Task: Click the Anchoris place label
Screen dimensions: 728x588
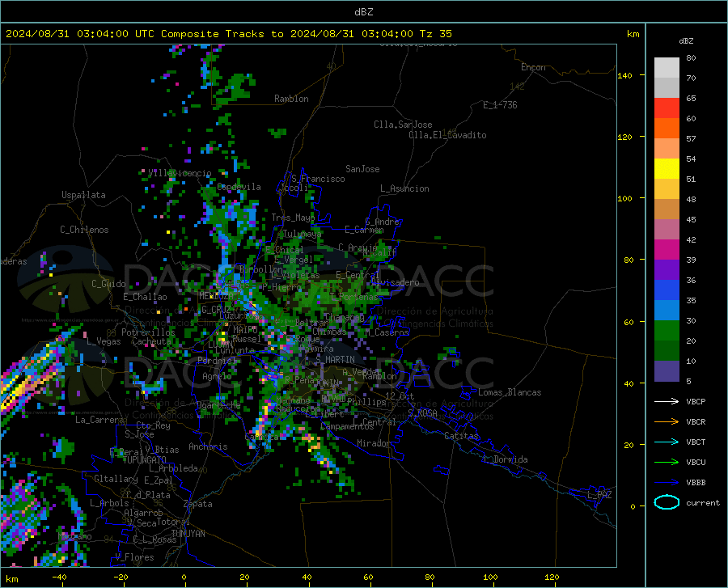Action: (208, 446)
